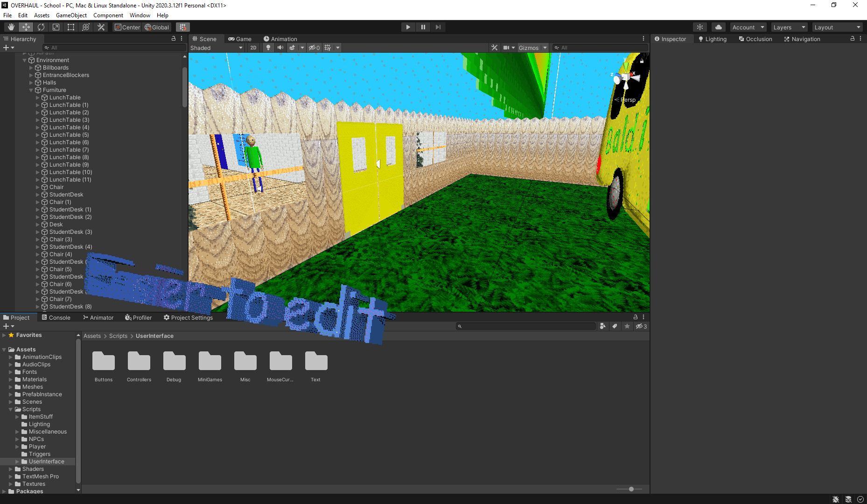The image size is (867, 504).
Task: Toggle 2D view mode in Scene
Action: coord(253,48)
